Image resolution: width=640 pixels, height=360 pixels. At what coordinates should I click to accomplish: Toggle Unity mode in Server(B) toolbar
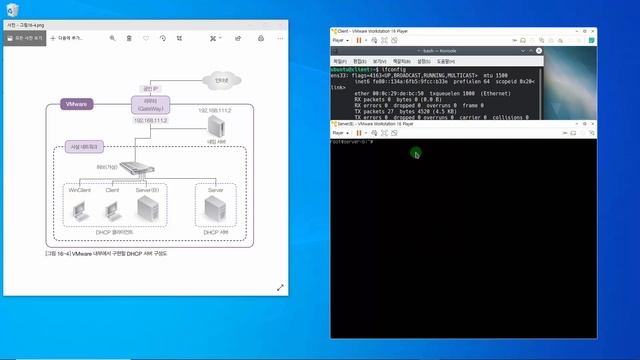tap(394, 133)
